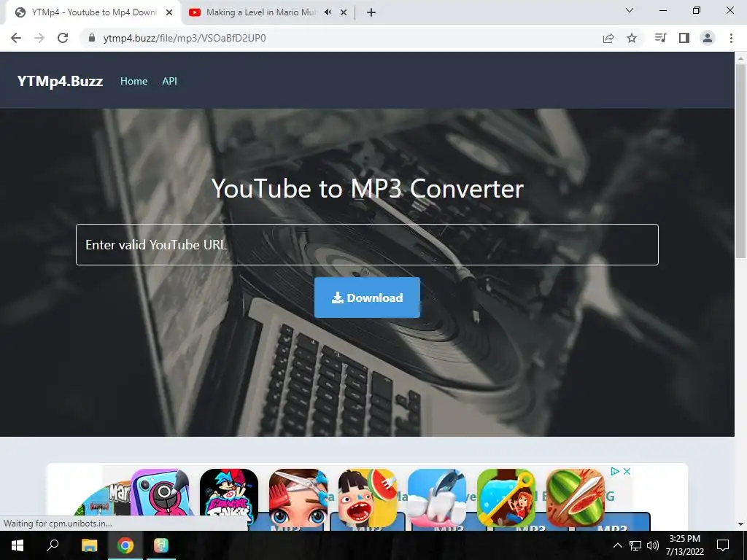Reload the page with the refresh icon

tap(63, 38)
